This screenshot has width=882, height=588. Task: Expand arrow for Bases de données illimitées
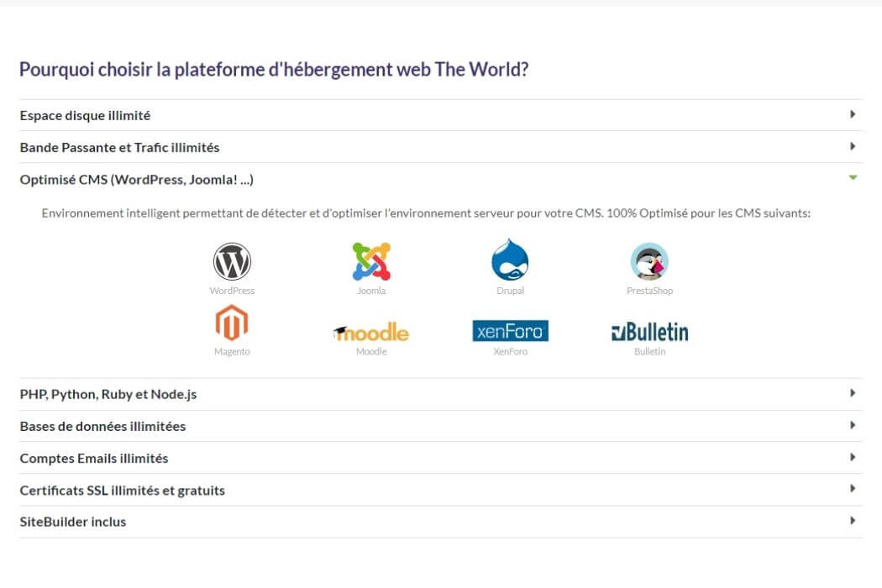[x=853, y=425]
